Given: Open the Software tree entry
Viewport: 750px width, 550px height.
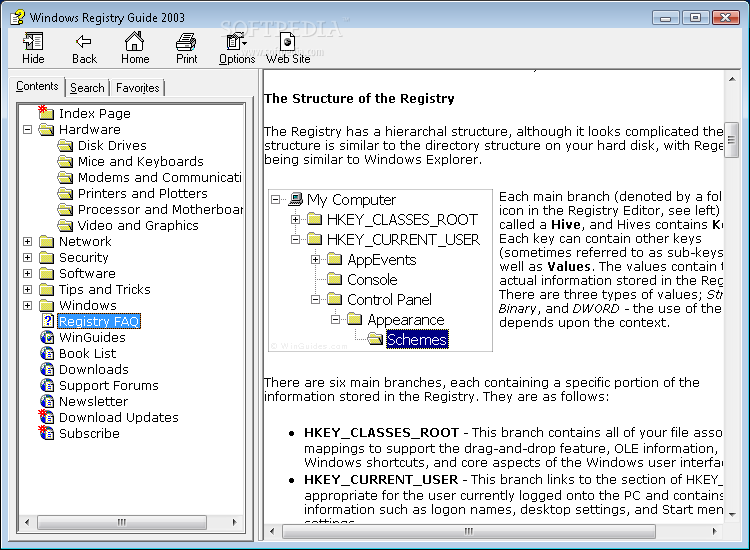Looking at the screenshot, I should pos(88,274).
